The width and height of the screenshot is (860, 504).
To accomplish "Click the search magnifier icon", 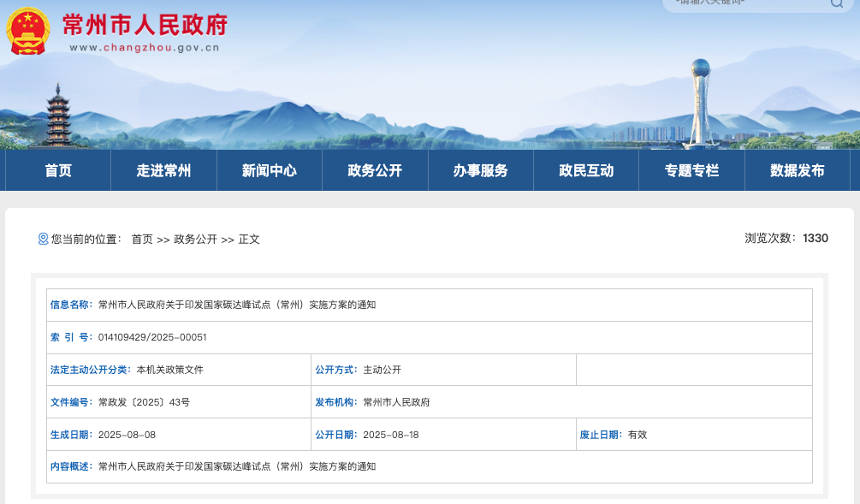I will pyautogui.click(x=836, y=3).
